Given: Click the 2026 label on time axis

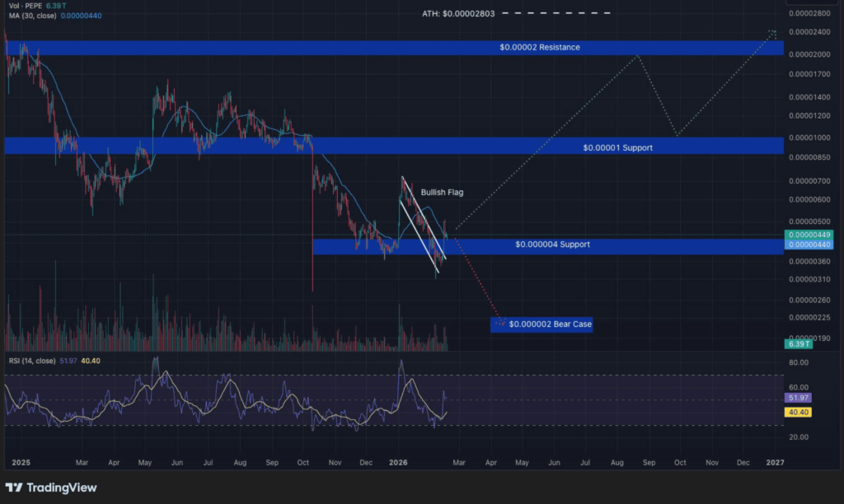Looking at the screenshot, I should (398, 462).
